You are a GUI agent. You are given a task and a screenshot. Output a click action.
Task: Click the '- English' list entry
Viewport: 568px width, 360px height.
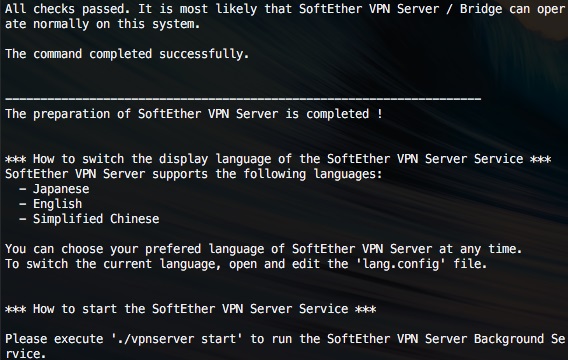(x=51, y=204)
